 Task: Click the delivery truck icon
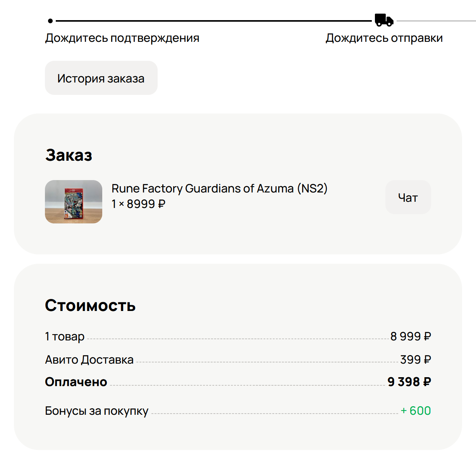click(384, 20)
